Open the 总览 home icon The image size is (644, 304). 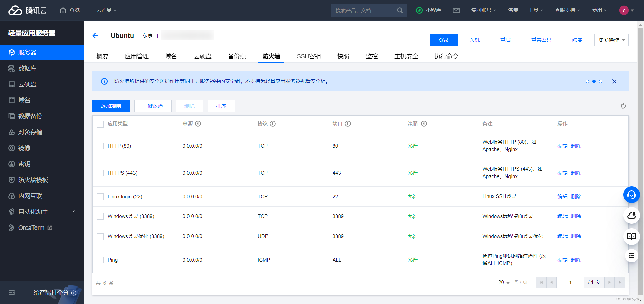tap(63, 10)
